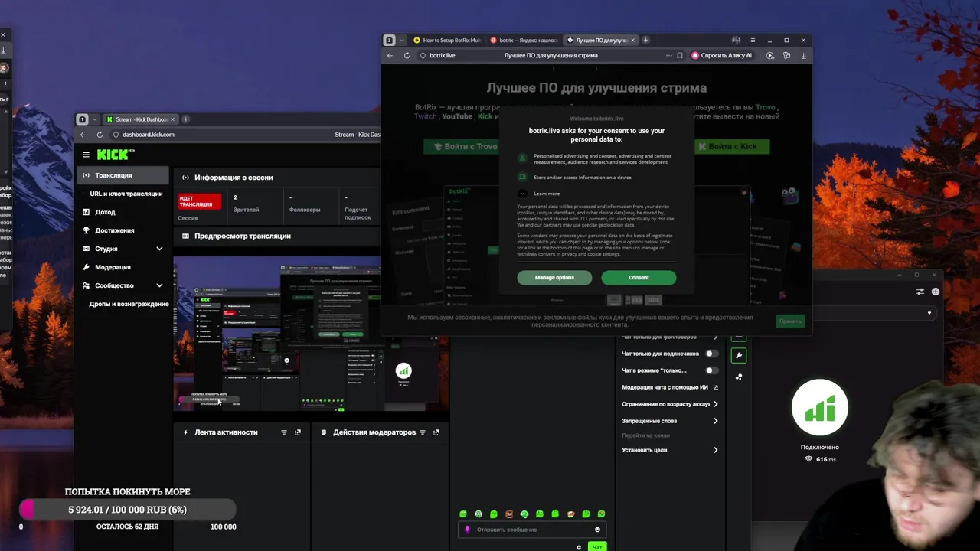Open 'Чат только для фолловеров' options
Viewport: 980px width, 551px height.
coord(670,337)
